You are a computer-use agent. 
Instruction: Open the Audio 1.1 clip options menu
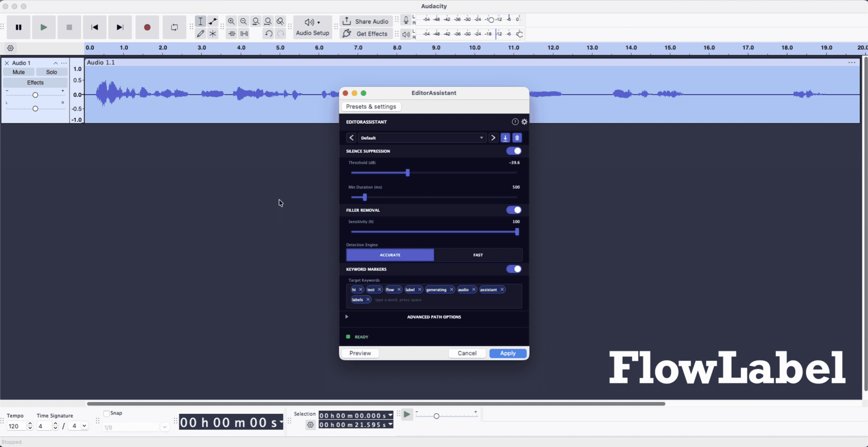point(852,62)
